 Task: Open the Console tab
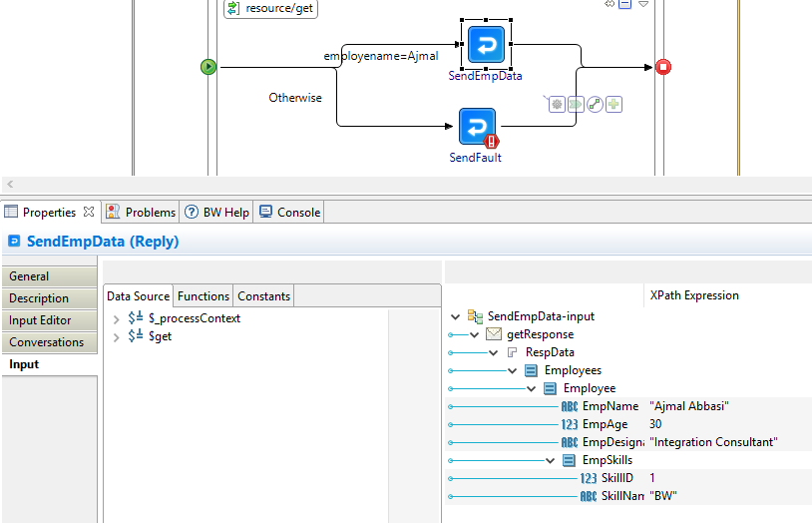pyautogui.click(x=289, y=212)
